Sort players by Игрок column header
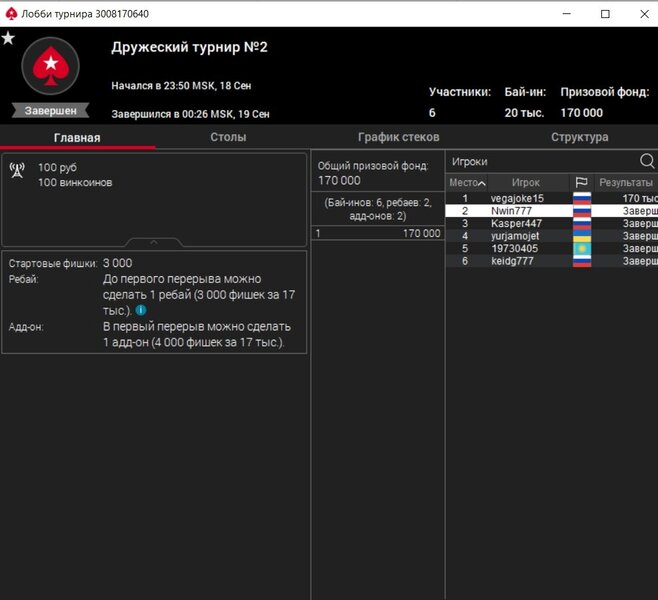Image resolution: width=658 pixels, height=600 pixels. tap(526, 183)
